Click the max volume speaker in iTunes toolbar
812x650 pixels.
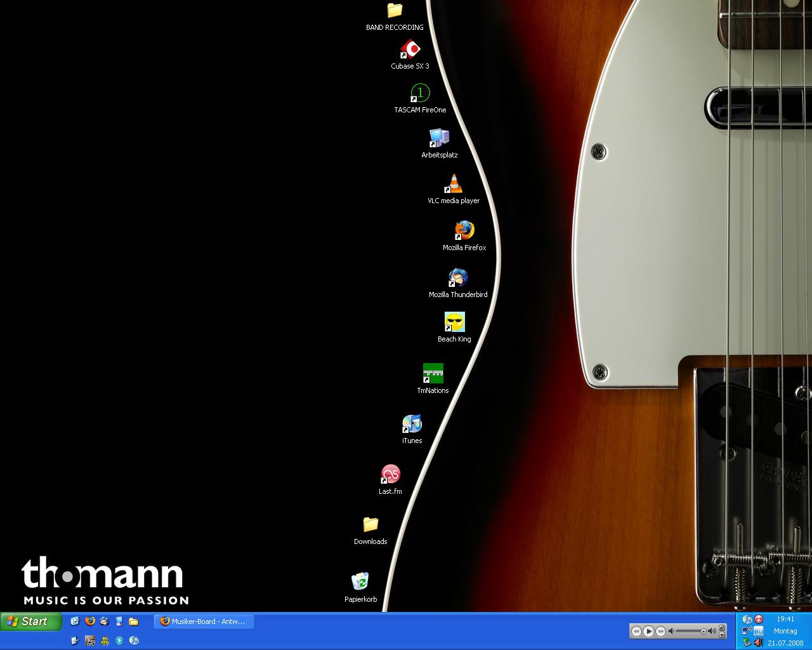click(712, 631)
